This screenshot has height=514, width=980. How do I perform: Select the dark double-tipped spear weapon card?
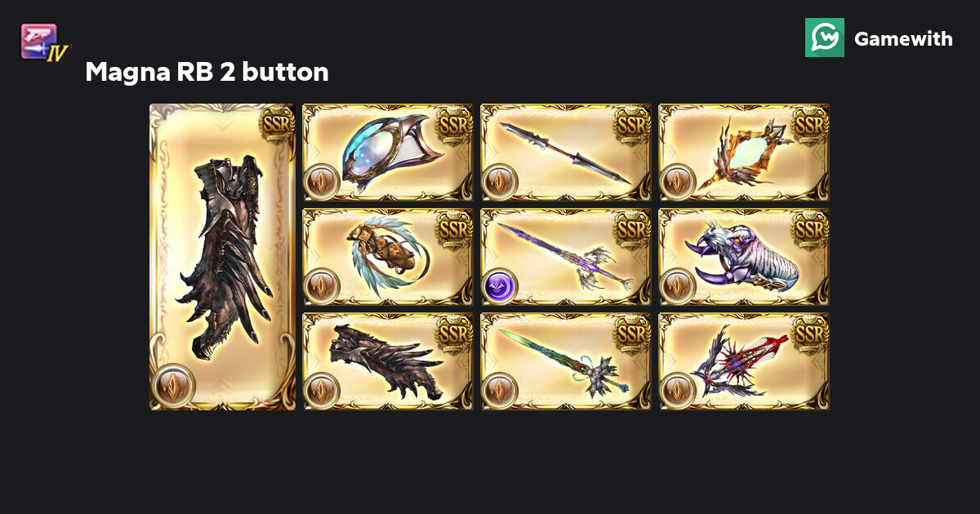566,152
